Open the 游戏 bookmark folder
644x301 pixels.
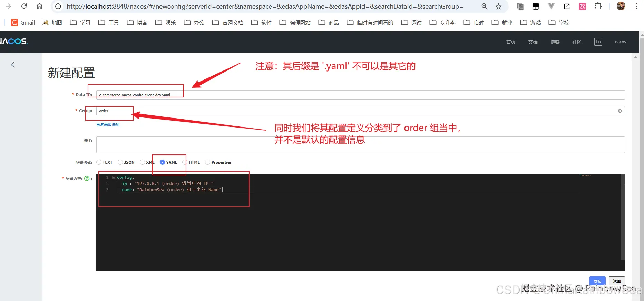coord(530,22)
